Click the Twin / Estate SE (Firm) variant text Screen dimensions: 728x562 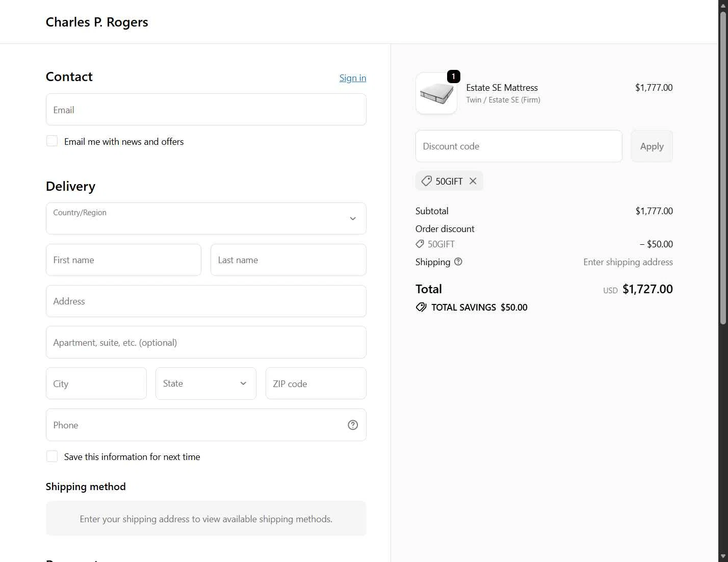pos(503,100)
